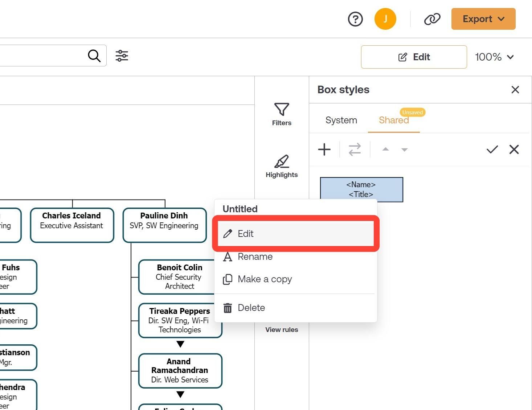Click the help question mark icon
This screenshot has width=532, height=410.
click(x=355, y=19)
